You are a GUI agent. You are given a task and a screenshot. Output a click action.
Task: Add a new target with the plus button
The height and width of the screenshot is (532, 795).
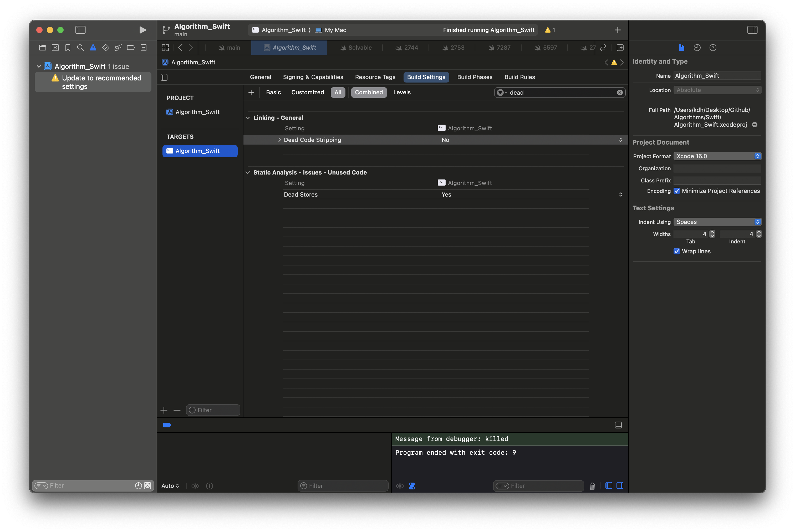164,410
